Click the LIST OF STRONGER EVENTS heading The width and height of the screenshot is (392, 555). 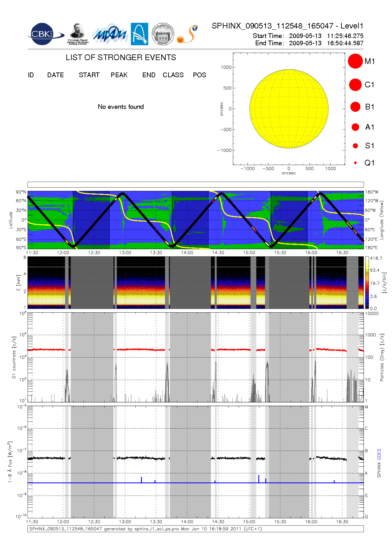(x=121, y=57)
